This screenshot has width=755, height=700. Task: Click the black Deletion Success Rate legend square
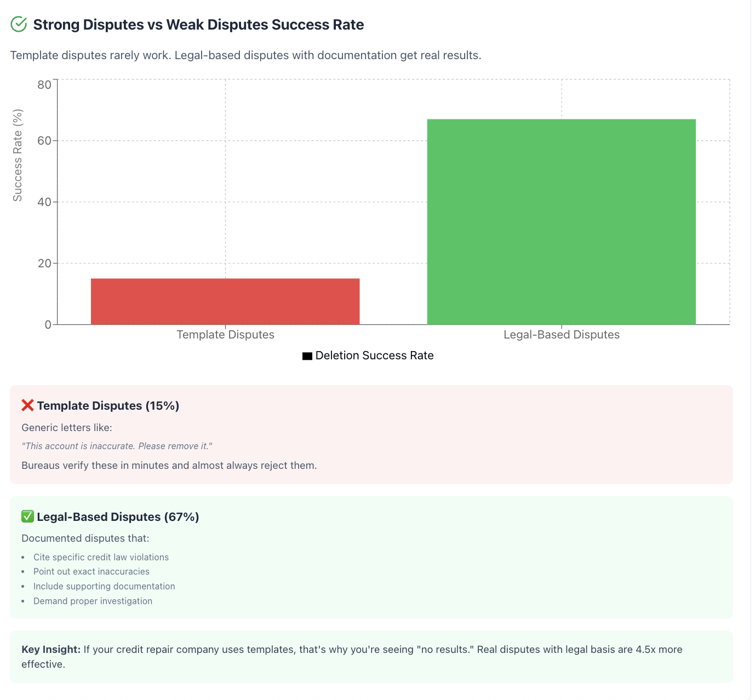point(307,356)
